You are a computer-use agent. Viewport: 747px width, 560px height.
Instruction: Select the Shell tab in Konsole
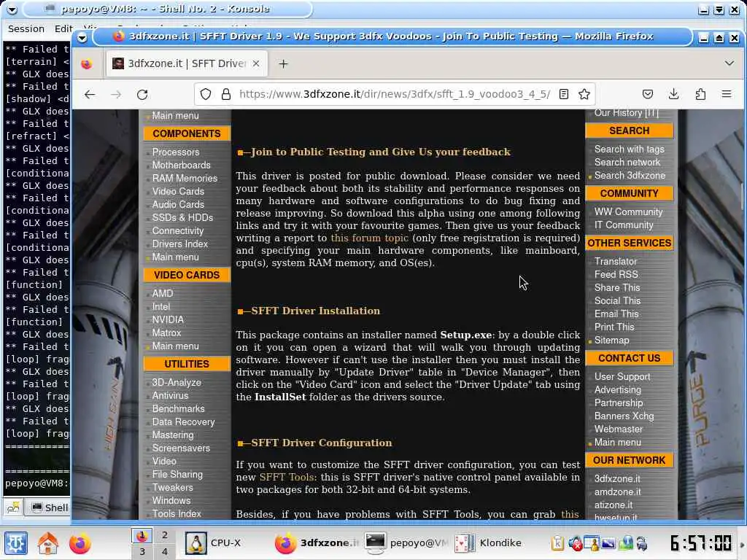tap(50, 507)
